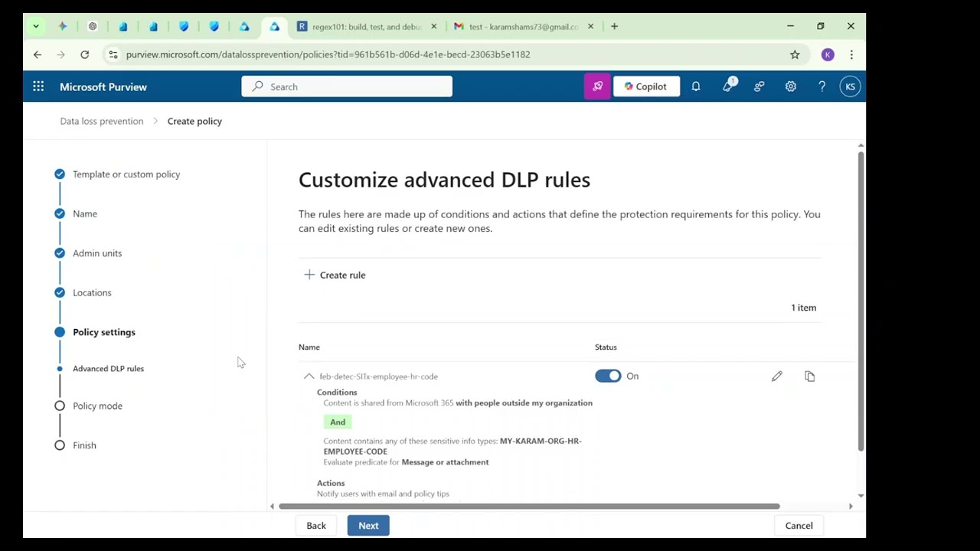Image resolution: width=980 pixels, height=551 pixels.
Task: Copy the feb-detec rule with duplicate icon
Action: (x=810, y=377)
